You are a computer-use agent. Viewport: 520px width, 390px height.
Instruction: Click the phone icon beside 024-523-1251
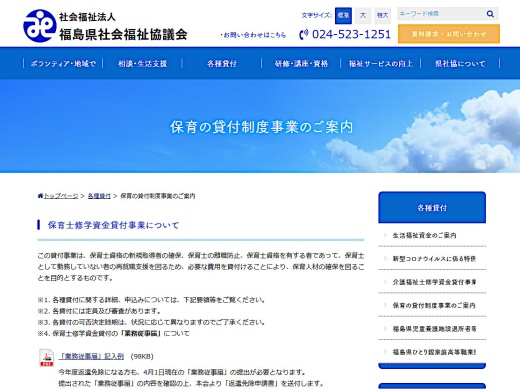click(303, 34)
